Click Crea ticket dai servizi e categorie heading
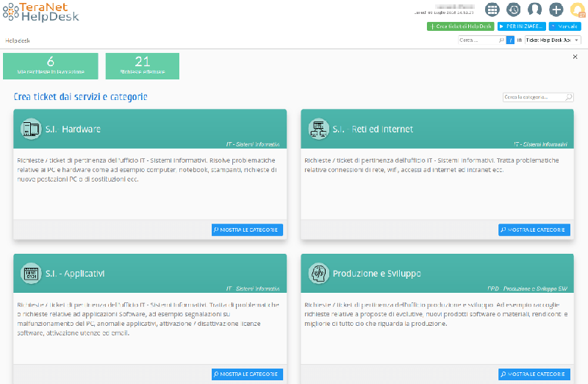This screenshot has width=588, height=384. (x=81, y=97)
